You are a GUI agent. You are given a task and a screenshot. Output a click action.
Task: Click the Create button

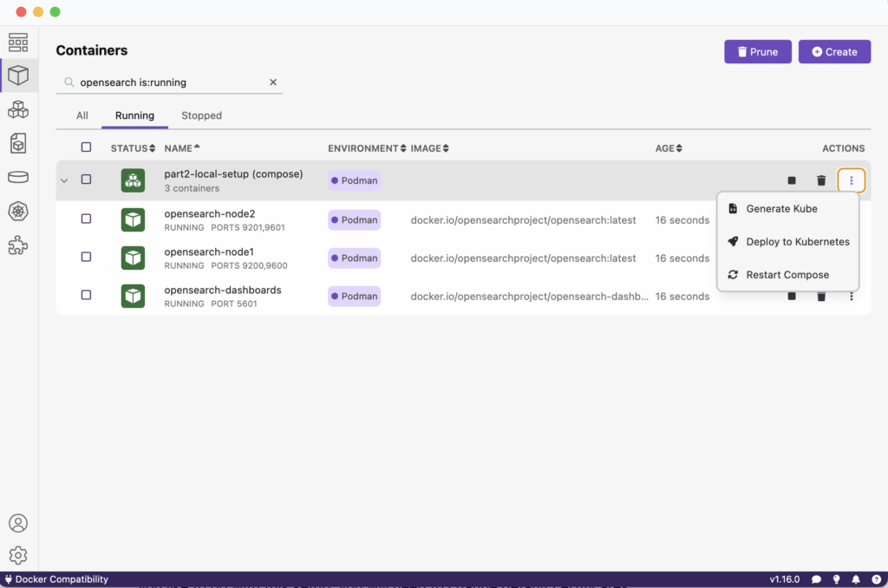(834, 51)
